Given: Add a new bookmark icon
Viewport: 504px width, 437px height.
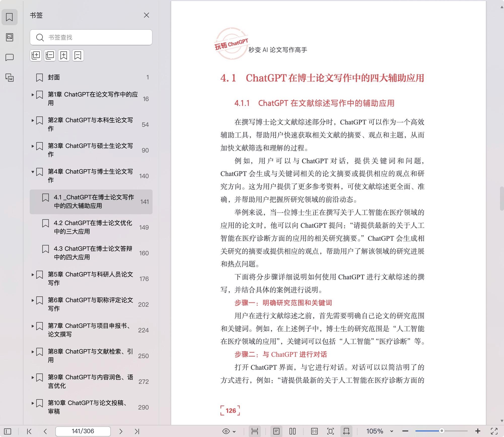Looking at the screenshot, I should point(64,55).
